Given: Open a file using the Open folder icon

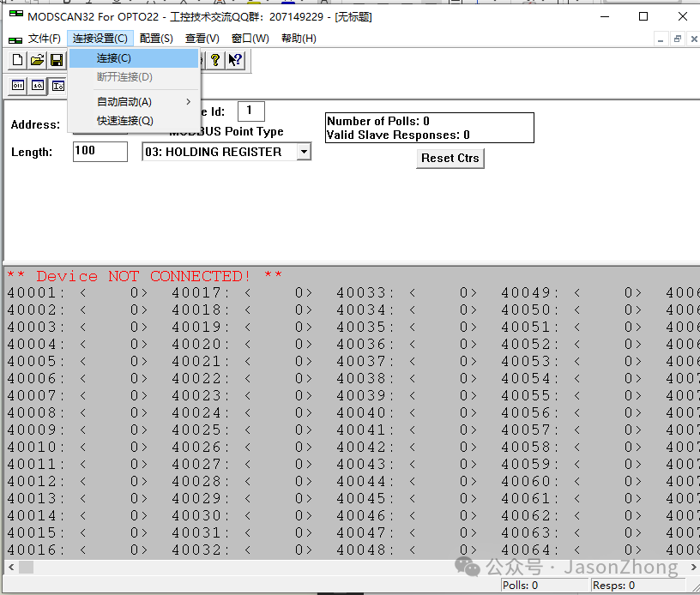Looking at the screenshot, I should pyautogui.click(x=37, y=60).
